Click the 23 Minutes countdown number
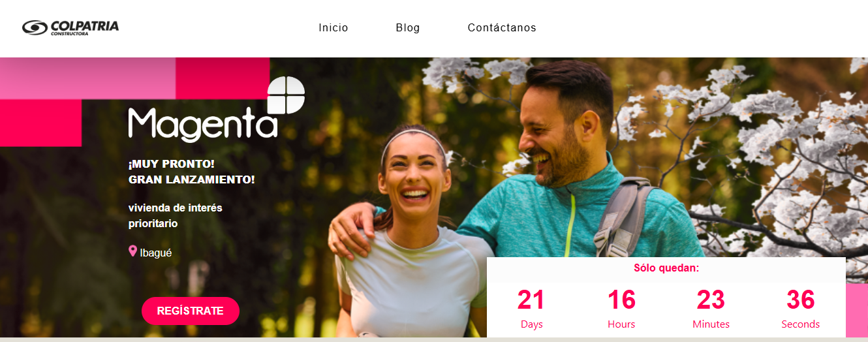This screenshot has height=342, width=868. click(x=711, y=300)
